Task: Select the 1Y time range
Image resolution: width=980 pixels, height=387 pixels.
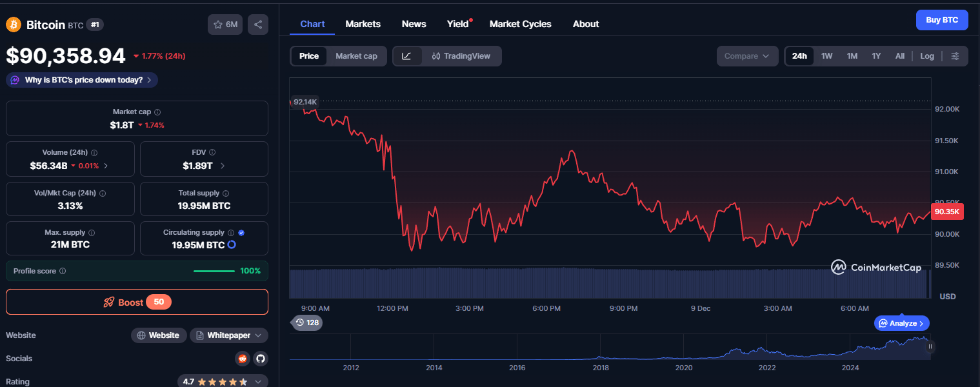Action: 876,56
